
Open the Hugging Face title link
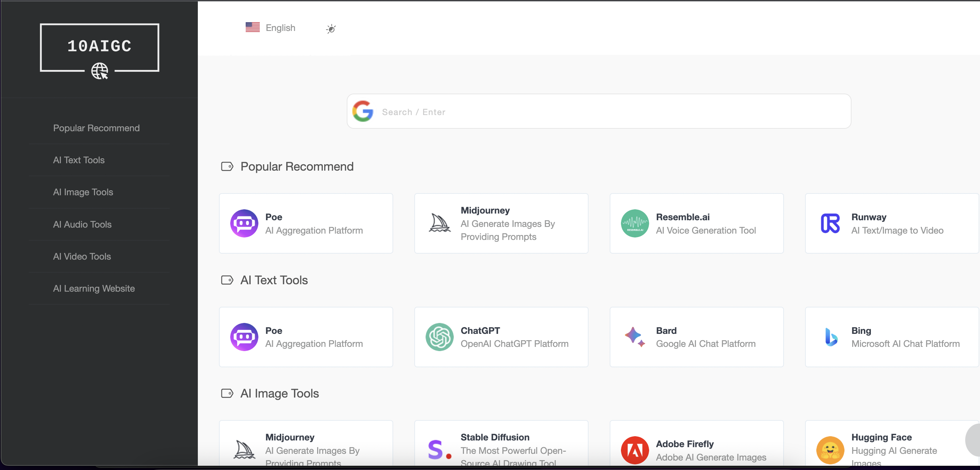[881, 437]
